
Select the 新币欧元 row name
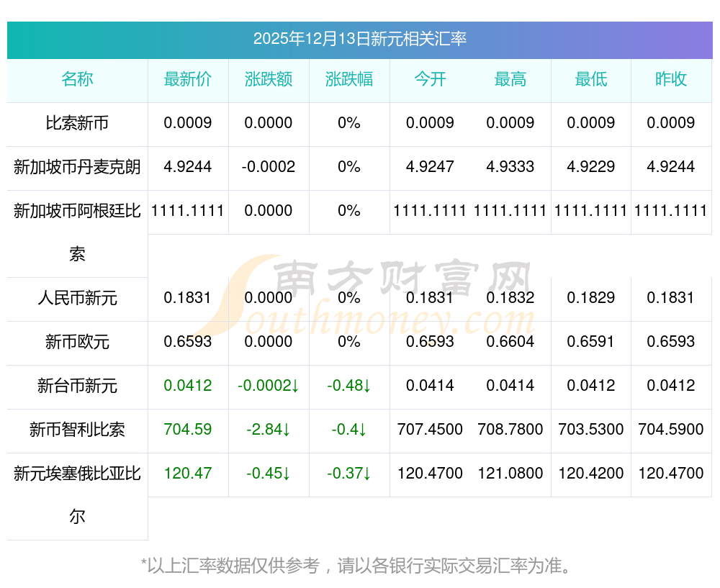(77, 342)
